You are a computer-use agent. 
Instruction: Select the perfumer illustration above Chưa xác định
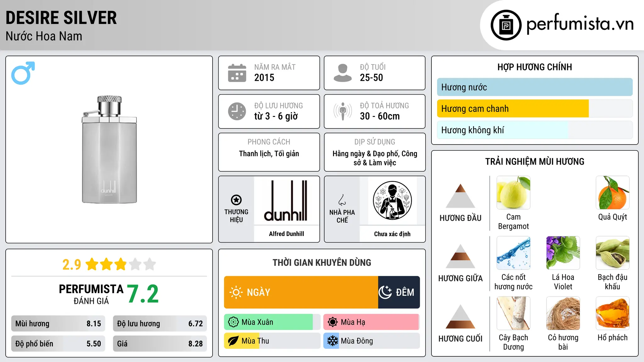[392, 200]
